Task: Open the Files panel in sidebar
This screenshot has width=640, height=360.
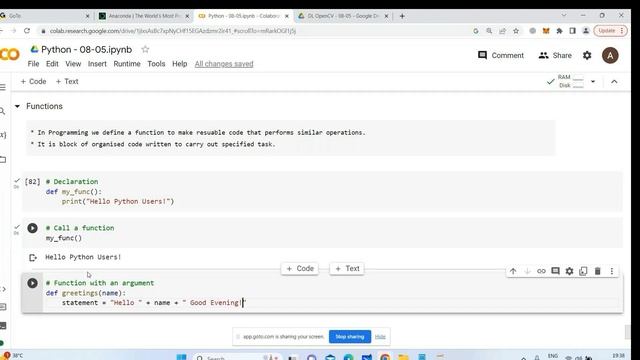Action: pos(3,159)
